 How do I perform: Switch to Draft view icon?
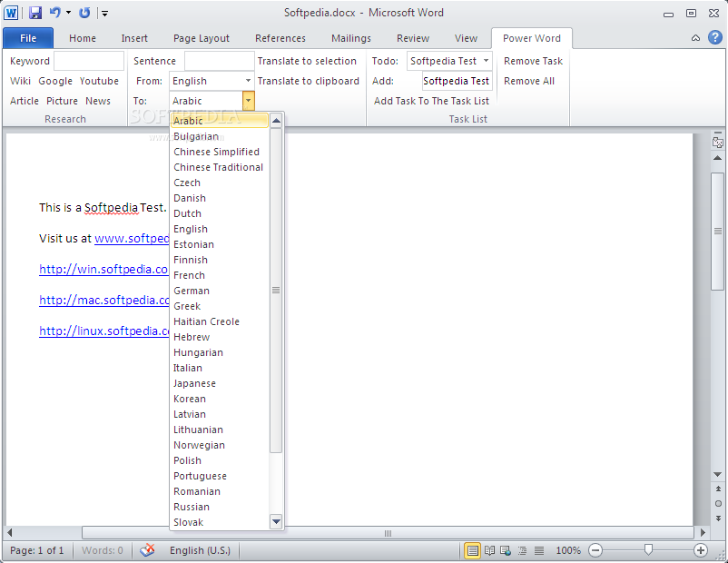pos(539,551)
